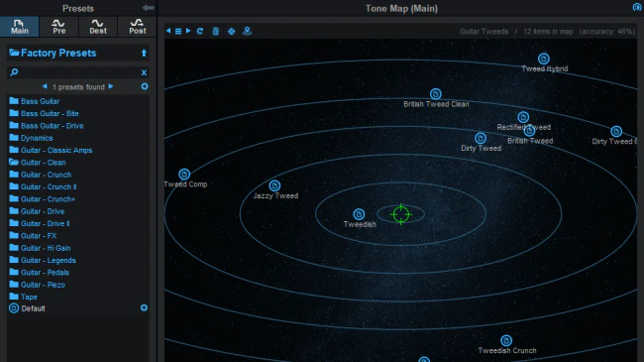Collapse Presets panel with left arrow
The width and height of the screenshot is (644, 362).
click(149, 8)
